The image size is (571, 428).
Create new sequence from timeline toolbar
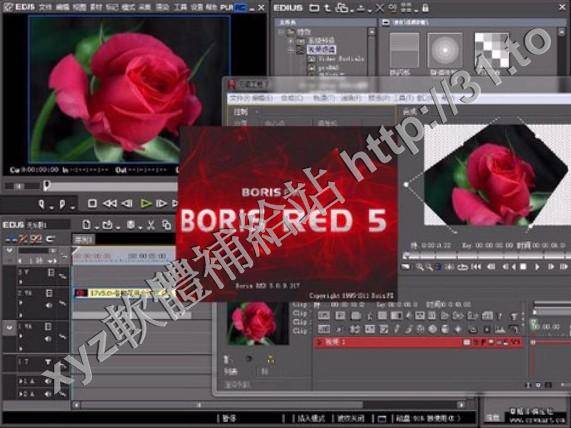point(86,224)
